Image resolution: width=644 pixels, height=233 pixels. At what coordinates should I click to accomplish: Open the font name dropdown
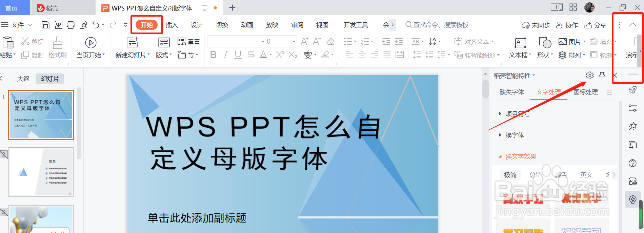tap(263, 42)
